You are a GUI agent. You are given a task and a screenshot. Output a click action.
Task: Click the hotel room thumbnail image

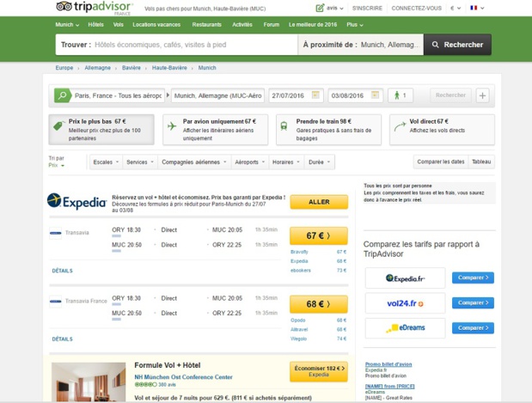pos(89,382)
